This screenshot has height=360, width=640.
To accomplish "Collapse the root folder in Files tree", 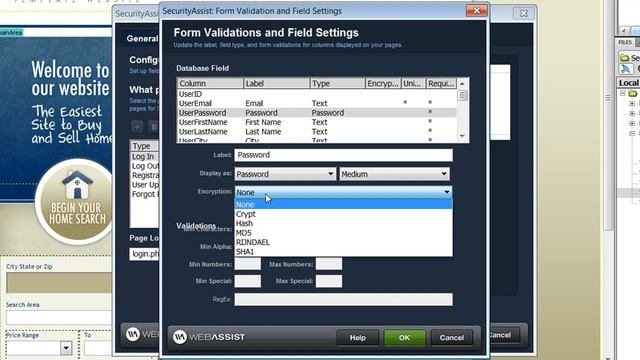I will point(623,93).
